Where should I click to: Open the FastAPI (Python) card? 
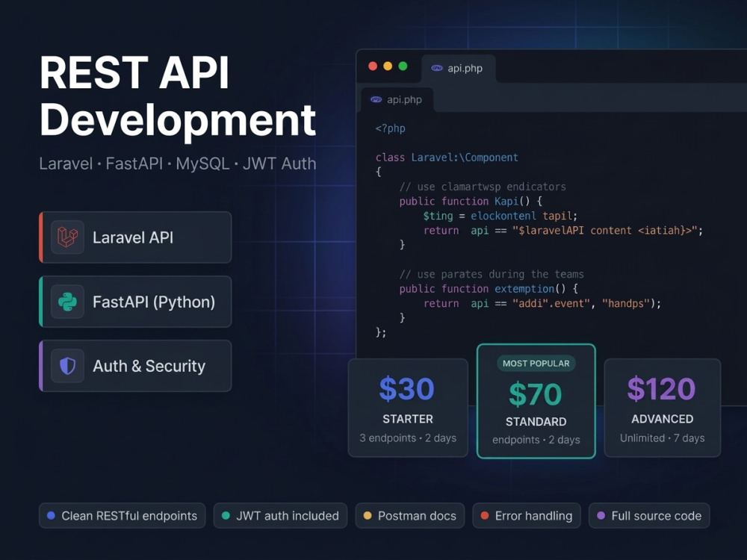[135, 302]
